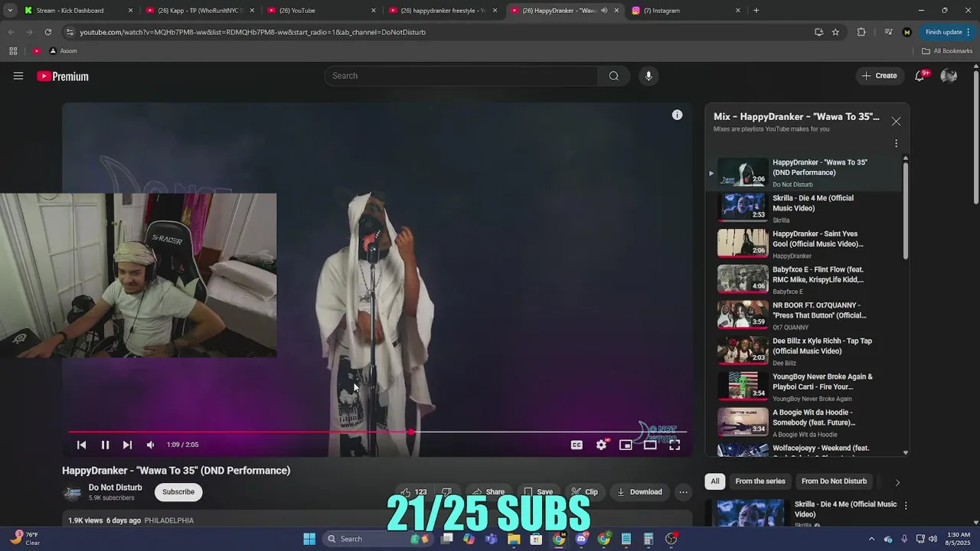
Task: Skip to previous video in player
Action: (82, 445)
